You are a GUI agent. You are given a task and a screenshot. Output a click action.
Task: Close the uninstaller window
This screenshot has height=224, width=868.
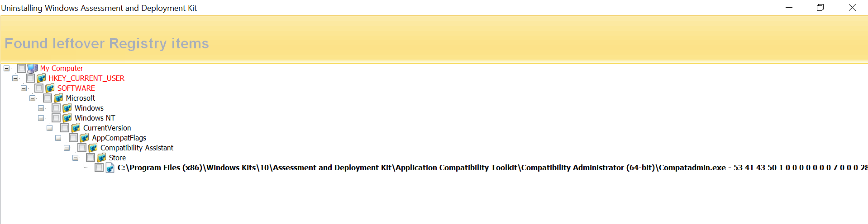(852, 8)
